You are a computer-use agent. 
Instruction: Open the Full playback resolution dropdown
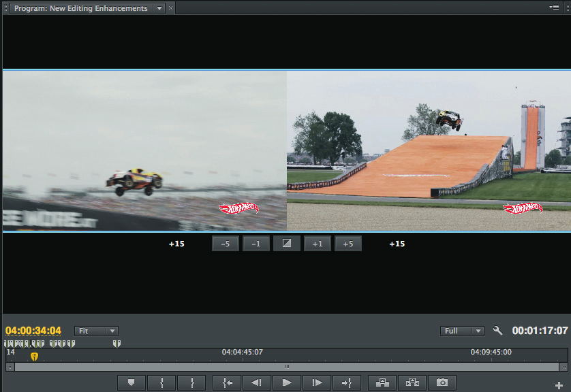point(462,331)
